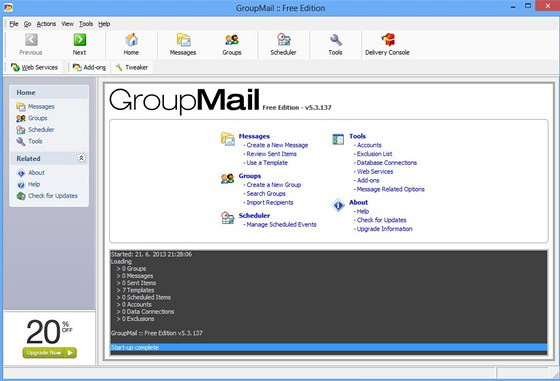The width and height of the screenshot is (560, 381).
Task: Open Add-ons link under Tools
Action: click(368, 180)
